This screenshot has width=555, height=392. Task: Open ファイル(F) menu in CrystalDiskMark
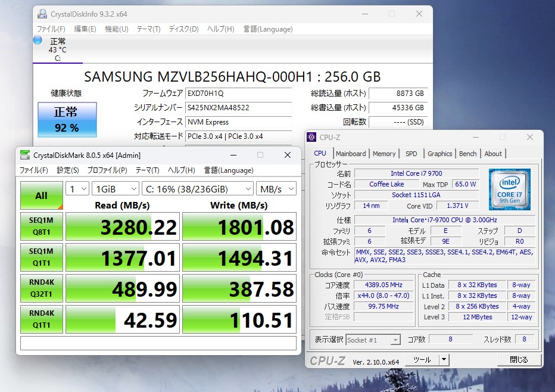click(33, 170)
